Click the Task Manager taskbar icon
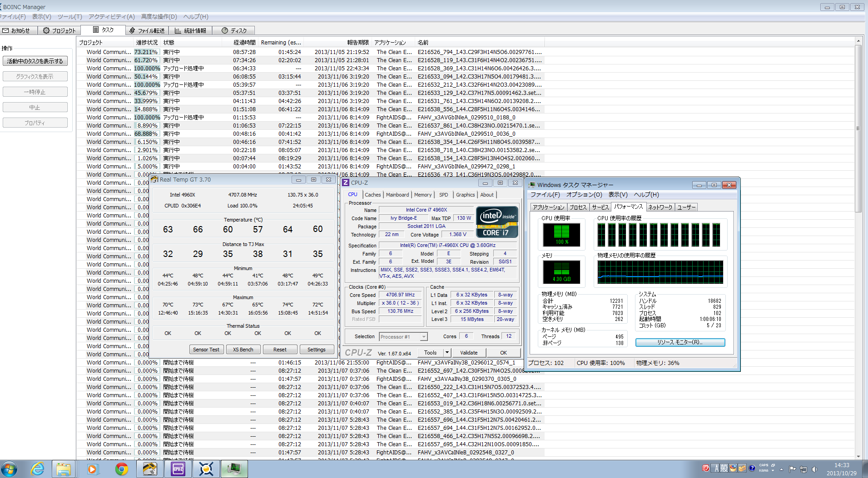 (234, 469)
